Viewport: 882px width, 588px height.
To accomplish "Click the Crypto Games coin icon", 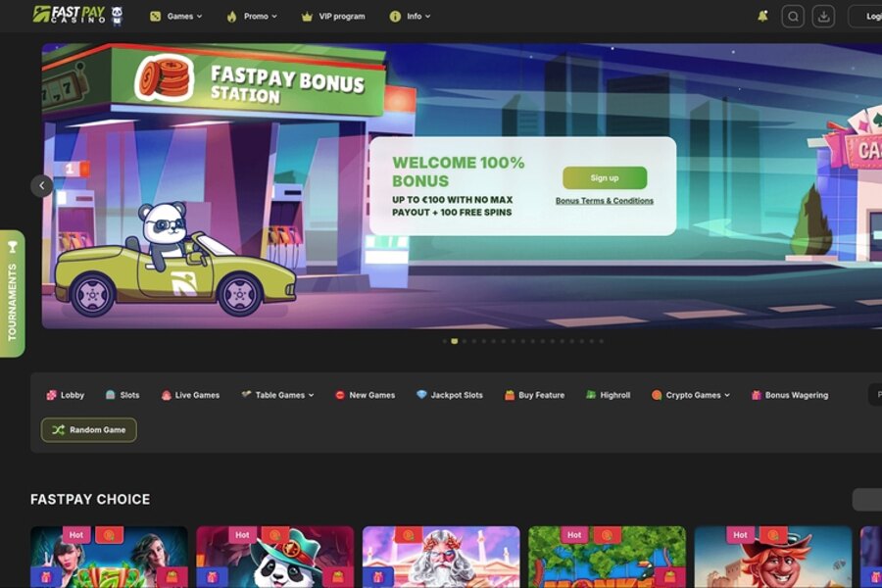I will tap(657, 395).
